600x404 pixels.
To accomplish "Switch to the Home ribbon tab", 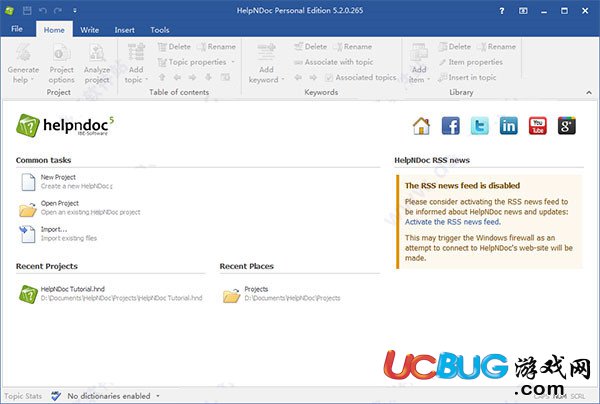I will pyautogui.click(x=54, y=30).
